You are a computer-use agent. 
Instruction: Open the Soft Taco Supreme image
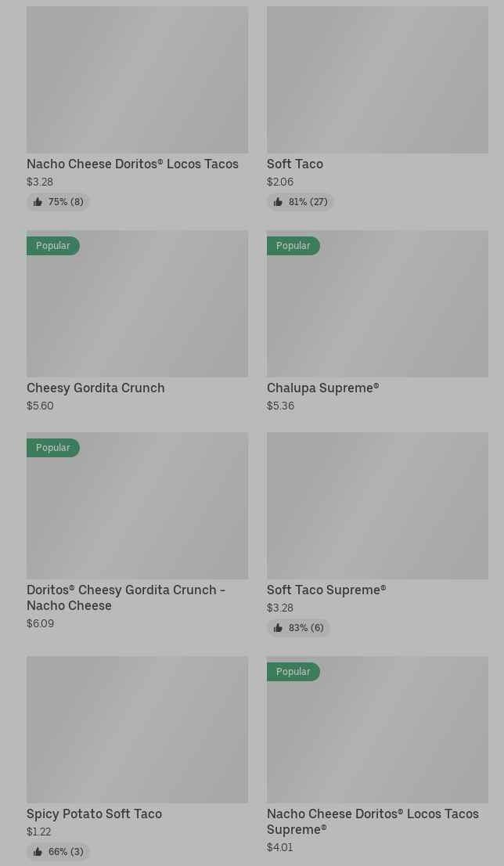[377, 506]
